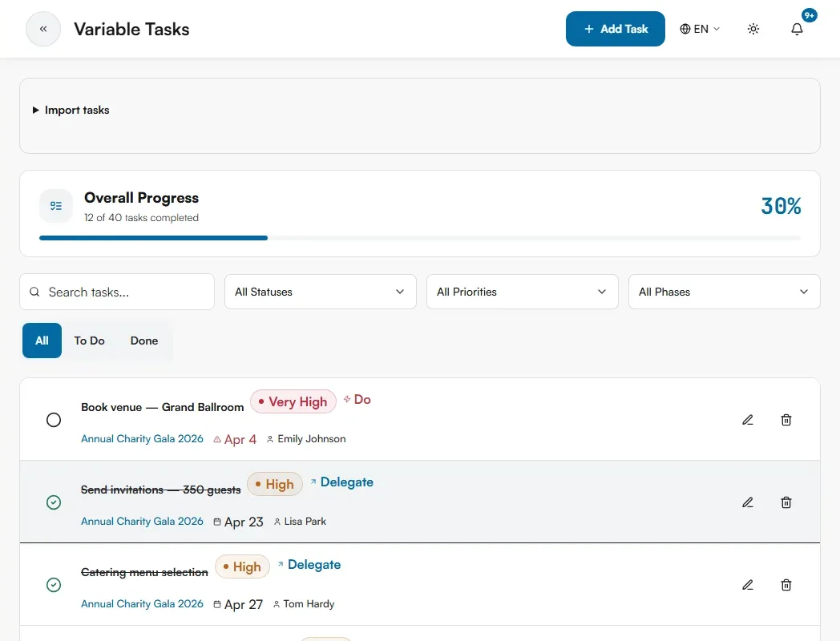840x641 pixels.
Task: Click the person icon beside Tom Hardy
Action: (x=277, y=604)
